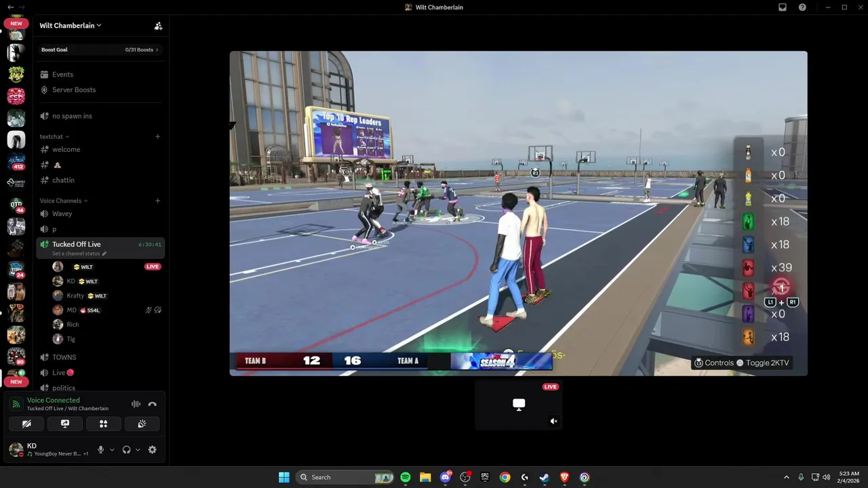Click the Windows taskbar Search box
Screen dimensions: 868x488
[x=345, y=477]
